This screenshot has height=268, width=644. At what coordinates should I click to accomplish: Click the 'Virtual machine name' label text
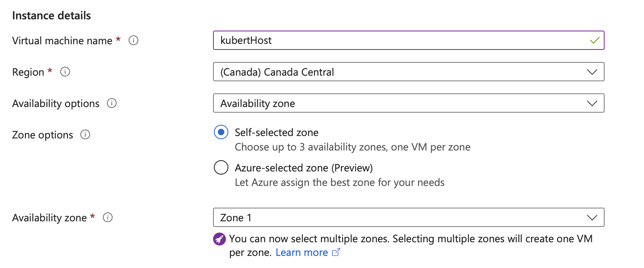pos(62,41)
